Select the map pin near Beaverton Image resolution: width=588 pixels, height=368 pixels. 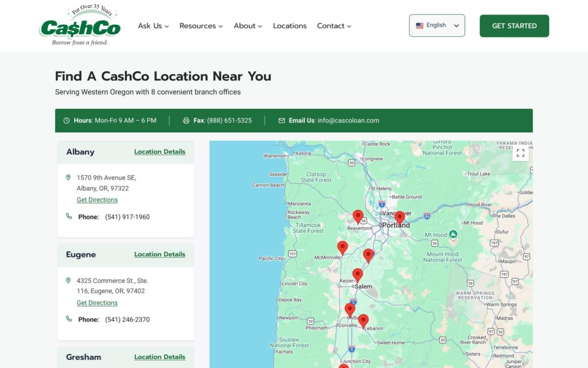[x=358, y=217]
